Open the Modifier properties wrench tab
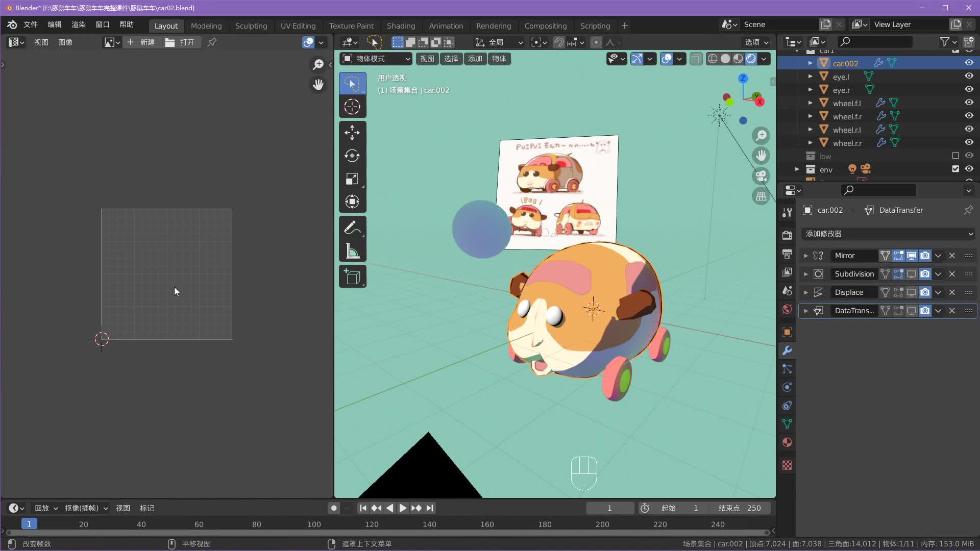Viewport: 980px width, 551px height. 787,350
